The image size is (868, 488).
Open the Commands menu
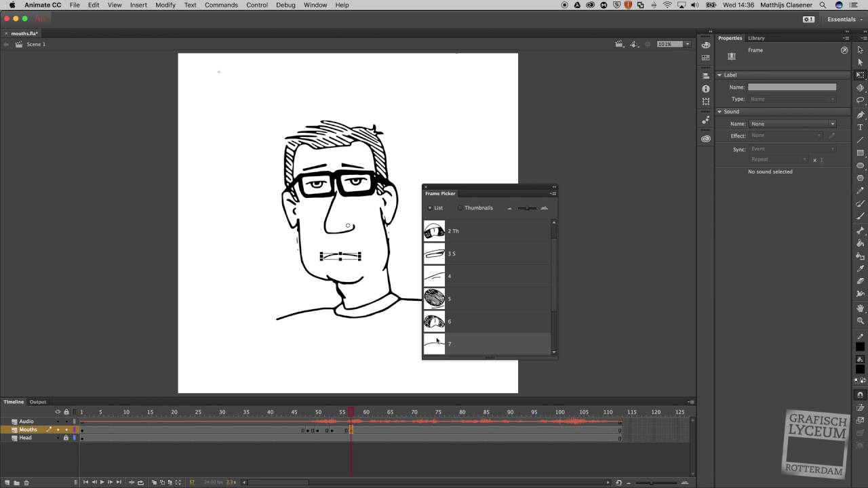(221, 5)
